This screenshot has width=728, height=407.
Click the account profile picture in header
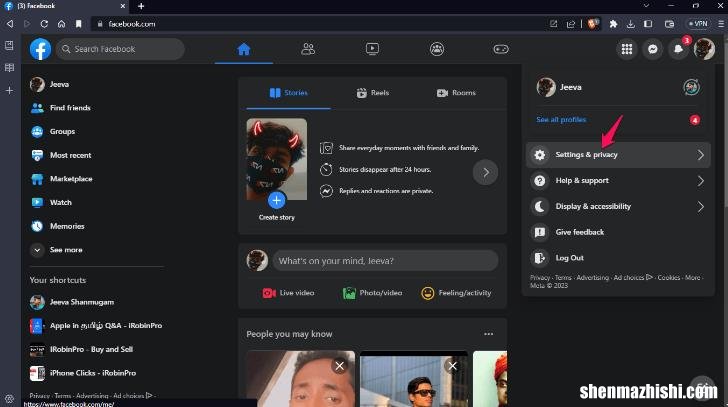pos(704,49)
